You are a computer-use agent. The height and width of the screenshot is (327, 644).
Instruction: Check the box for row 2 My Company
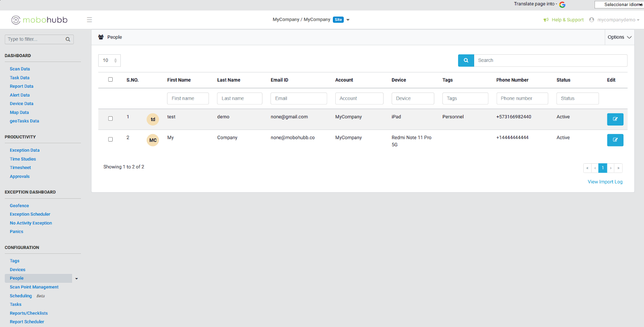point(110,140)
